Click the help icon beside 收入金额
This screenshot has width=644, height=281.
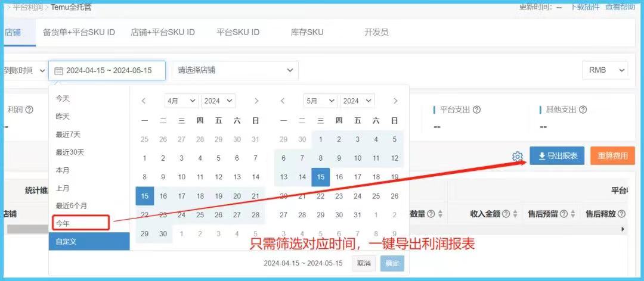point(506,214)
